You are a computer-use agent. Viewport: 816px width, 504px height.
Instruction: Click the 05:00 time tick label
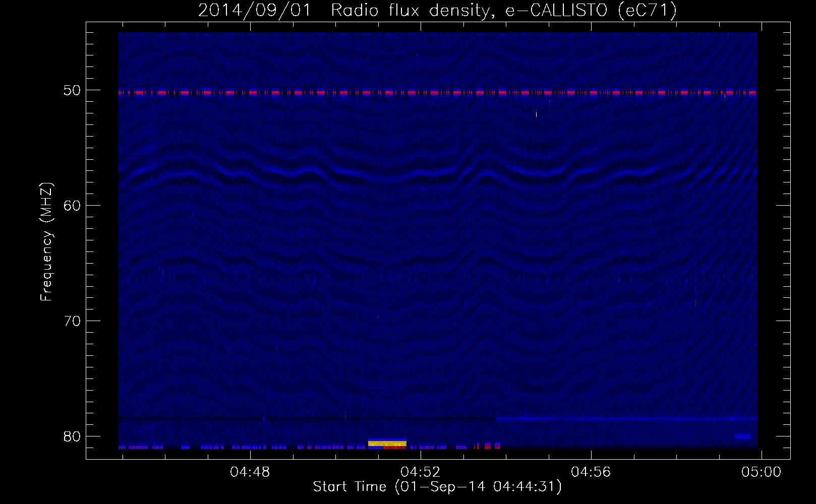(761, 472)
